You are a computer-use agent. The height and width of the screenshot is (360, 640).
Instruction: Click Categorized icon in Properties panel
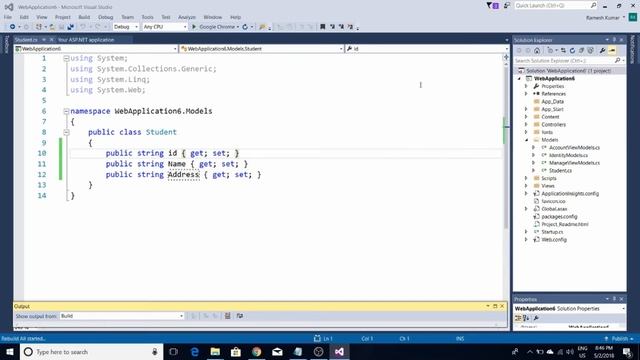pos(518,318)
